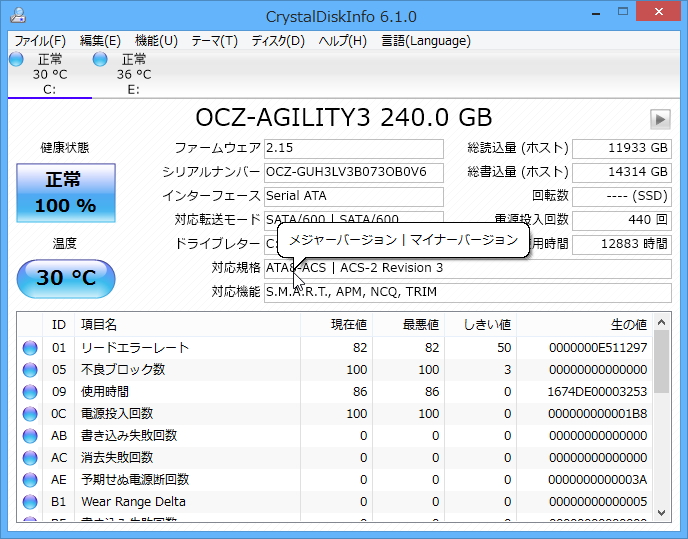The width and height of the screenshot is (688, 539).
Task: Click the 対応規格 field ATA8-ACS
Action: click(x=468, y=268)
